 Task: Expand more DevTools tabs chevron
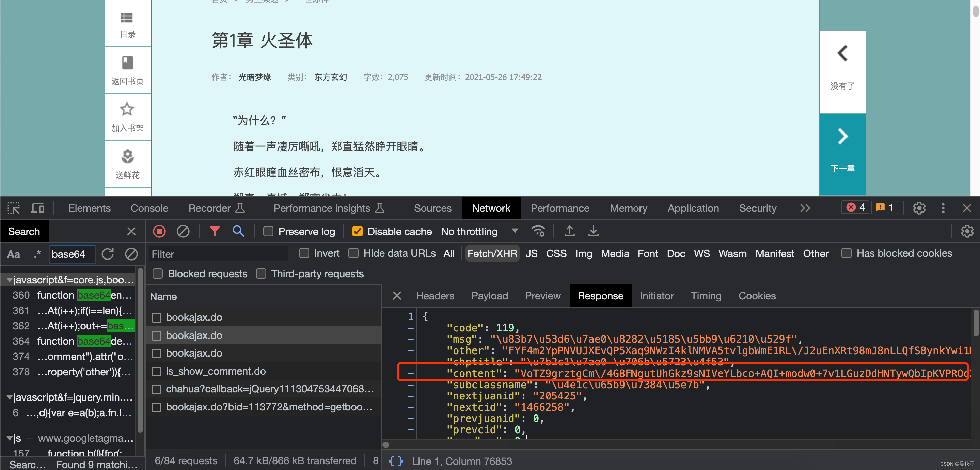pos(805,208)
